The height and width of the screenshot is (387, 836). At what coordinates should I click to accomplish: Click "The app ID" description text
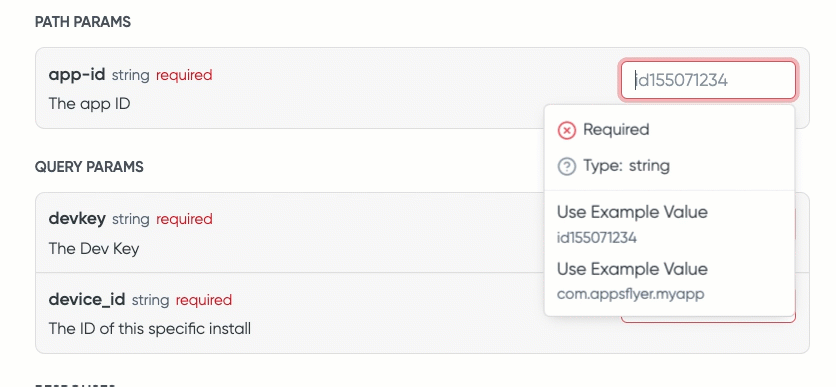[x=90, y=103]
